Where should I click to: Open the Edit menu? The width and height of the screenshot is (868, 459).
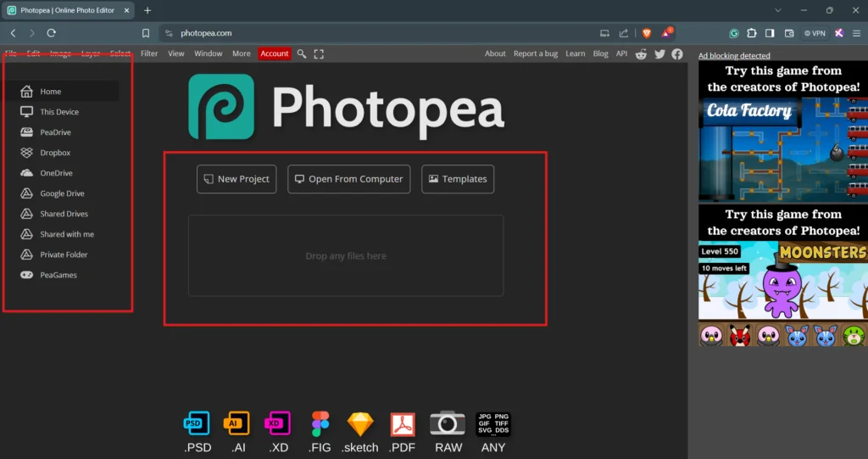[33, 53]
